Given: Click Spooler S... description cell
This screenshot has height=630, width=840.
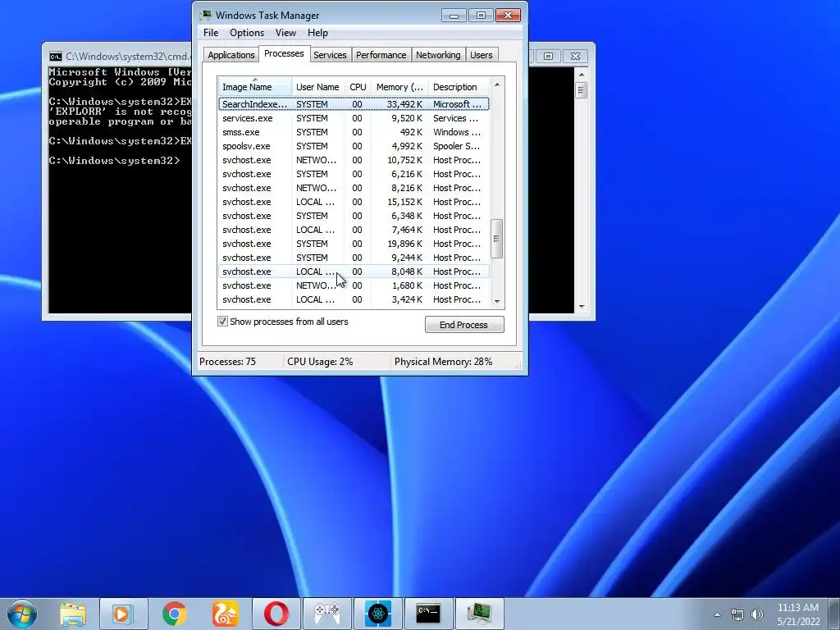Looking at the screenshot, I should (456, 146).
